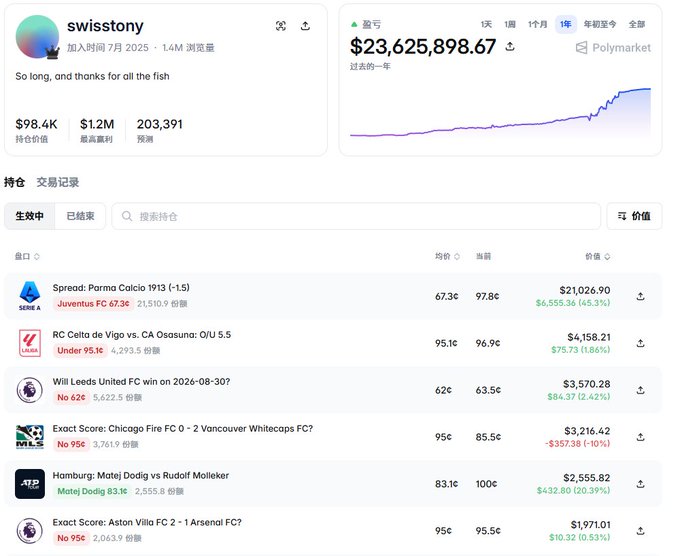Image resolution: width=680 pixels, height=556 pixels.
Task: Switch to the 交易记录 tab
Action: 58,182
